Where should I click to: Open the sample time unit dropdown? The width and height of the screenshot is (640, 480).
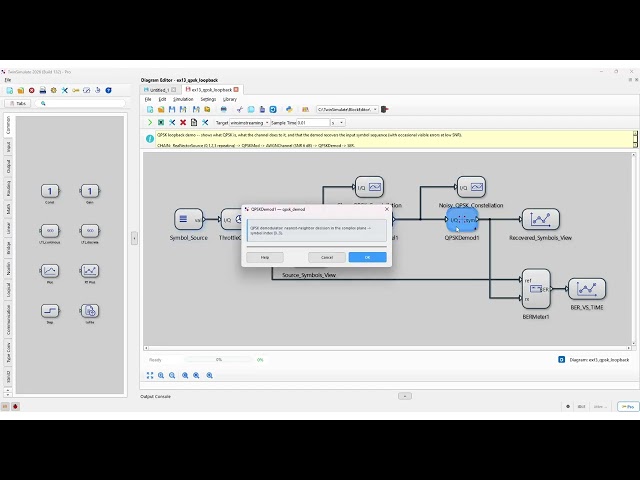338,122
